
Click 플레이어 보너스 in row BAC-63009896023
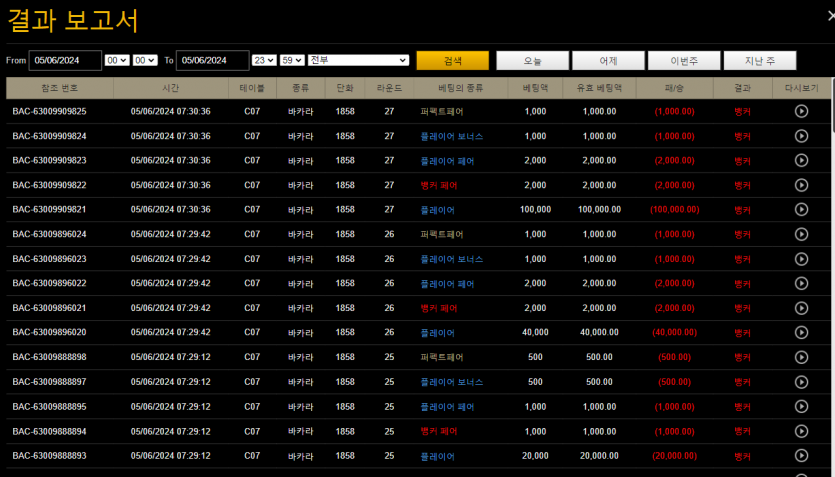pos(452,259)
